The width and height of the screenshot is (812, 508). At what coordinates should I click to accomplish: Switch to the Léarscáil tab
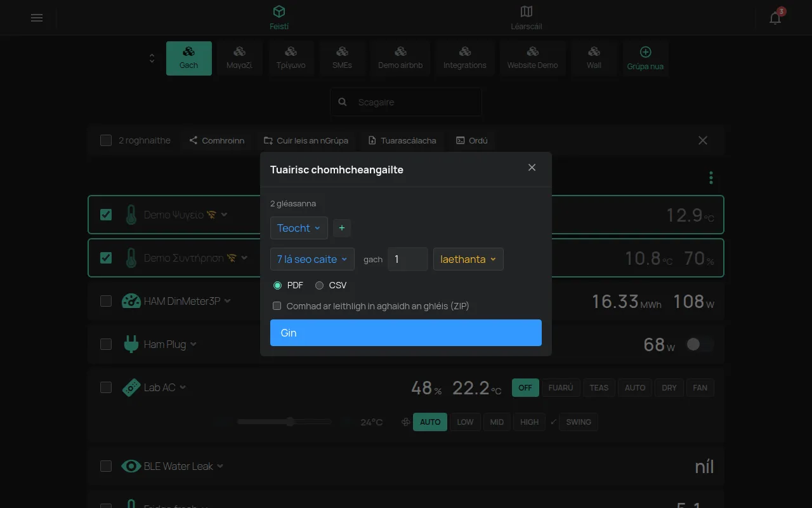click(526, 18)
